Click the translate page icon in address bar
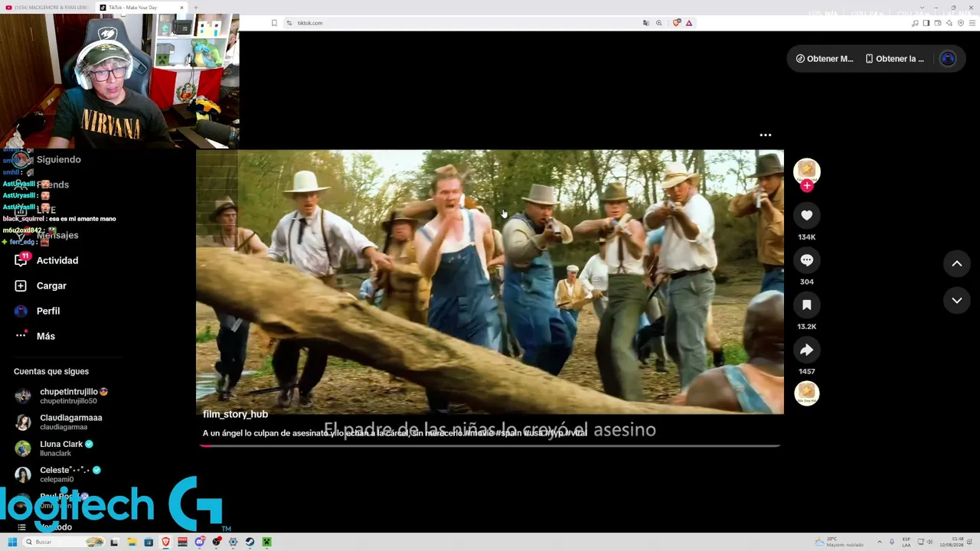This screenshot has height=551, width=980. [x=646, y=23]
